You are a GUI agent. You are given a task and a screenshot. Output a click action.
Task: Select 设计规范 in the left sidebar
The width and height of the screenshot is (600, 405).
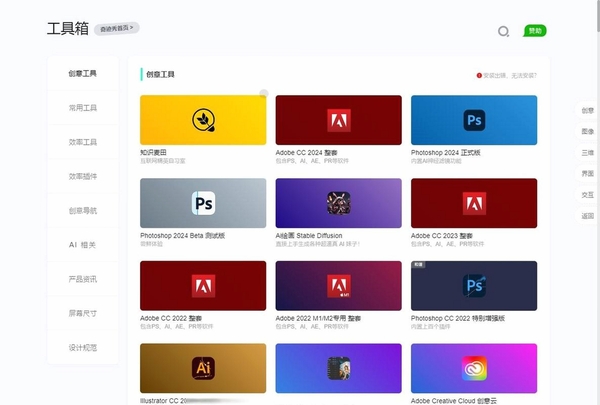[x=83, y=348]
